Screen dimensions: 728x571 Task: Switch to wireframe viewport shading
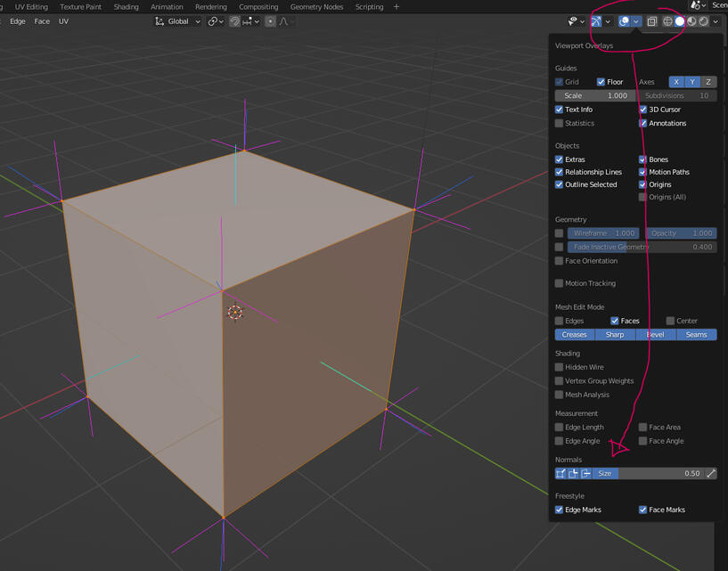click(x=667, y=21)
